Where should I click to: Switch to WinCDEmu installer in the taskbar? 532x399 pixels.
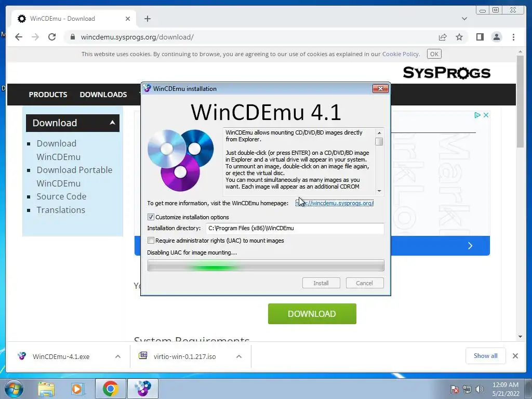pyautogui.click(x=143, y=389)
